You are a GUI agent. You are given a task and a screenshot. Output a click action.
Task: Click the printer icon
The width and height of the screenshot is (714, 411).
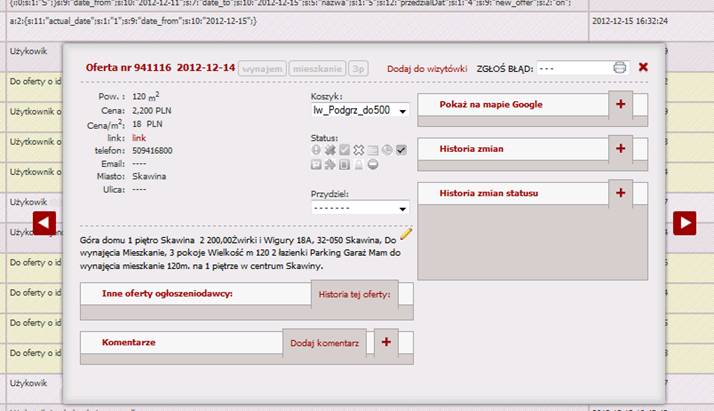pos(619,68)
